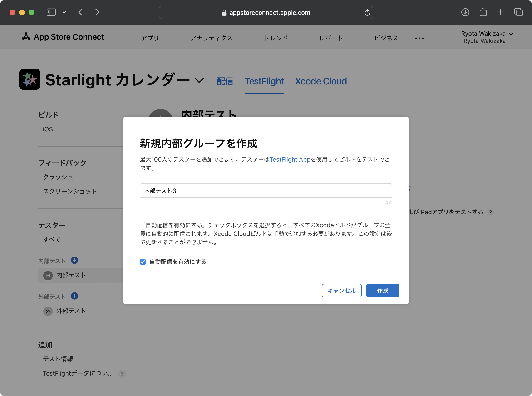Viewport: 532px width, 396px height.
Task: Open the sidebar options dropdown arrow
Action: [x=64, y=12]
